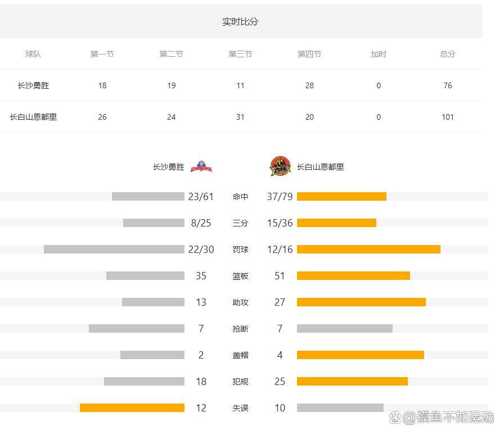Select the 命中 stat label
The width and height of the screenshot is (504, 435).
click(x=240, y=197)
